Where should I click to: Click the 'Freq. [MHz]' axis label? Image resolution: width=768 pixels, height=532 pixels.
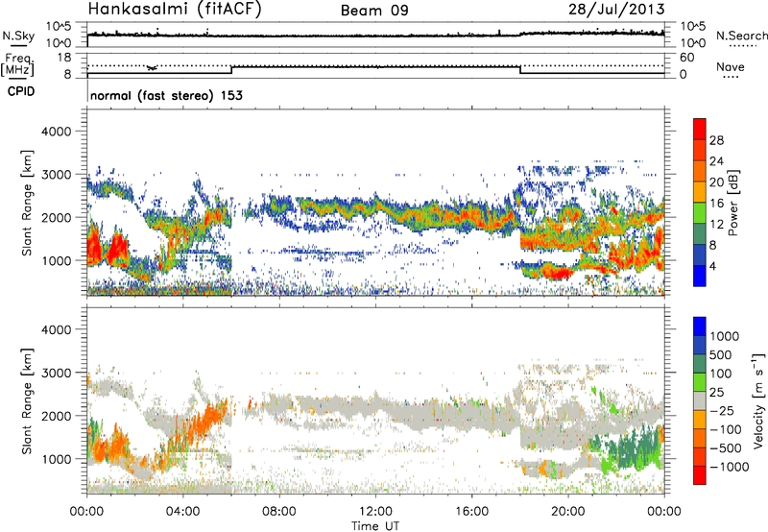point(17,65)
